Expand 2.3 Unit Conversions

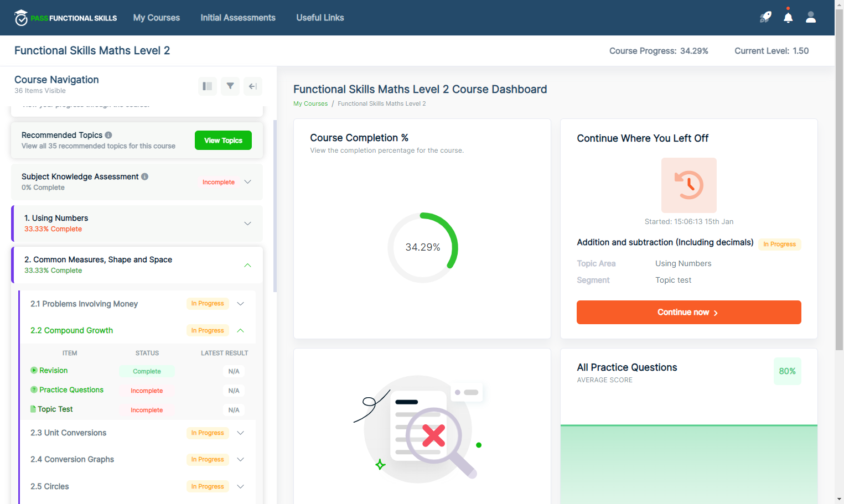pos(240,433)
